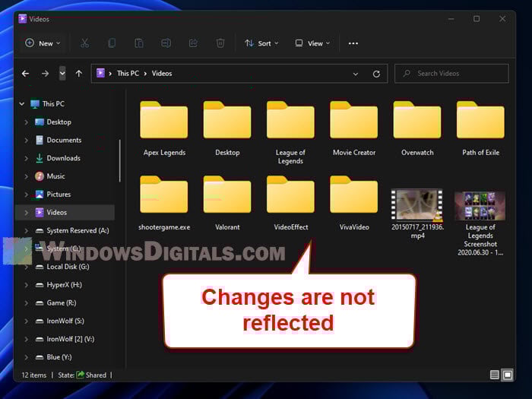Open Desktop in the sidebar
Screen dimensions: 532x399
53,122
